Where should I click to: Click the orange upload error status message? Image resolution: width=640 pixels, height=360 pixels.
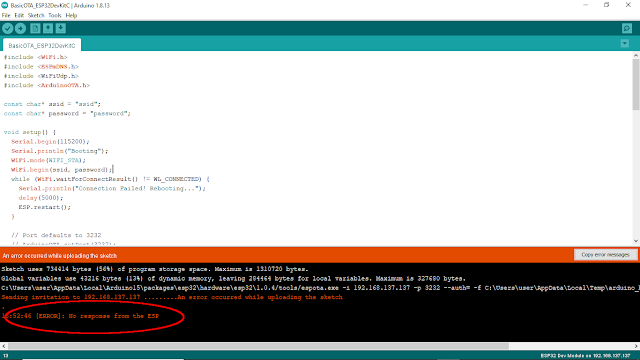(60, 256)
